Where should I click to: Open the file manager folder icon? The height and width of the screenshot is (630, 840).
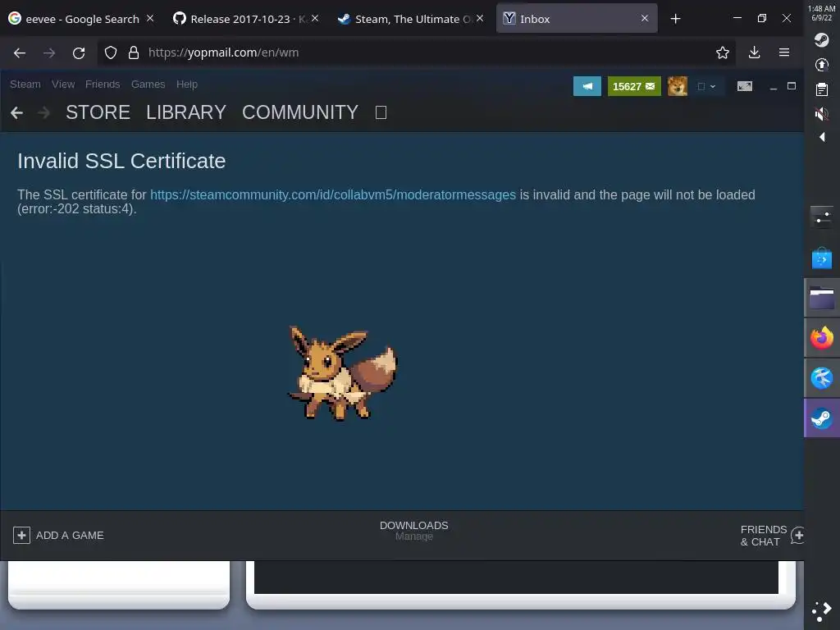click(x=821, y=298)
